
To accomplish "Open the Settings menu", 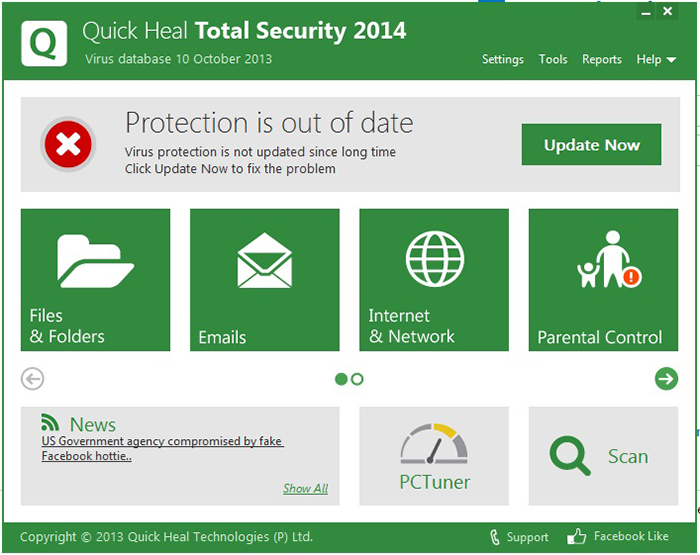I will point(503,59).
